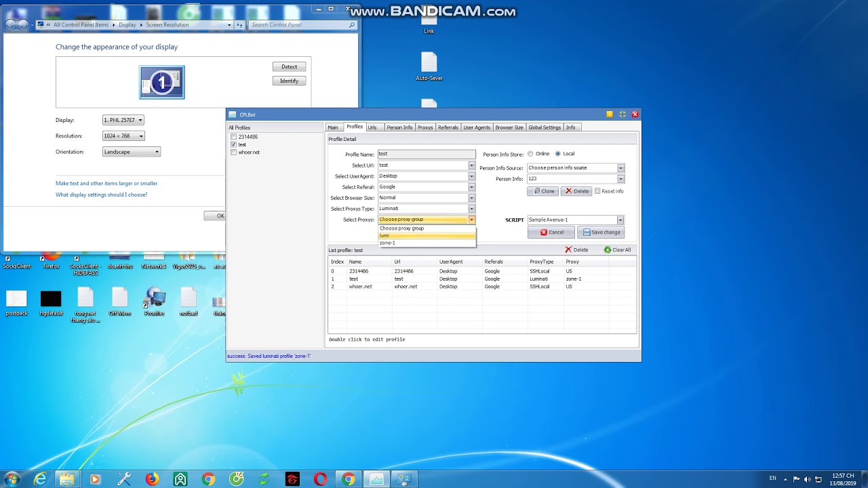Tick the whoer.net profile checkbox
The width and height of the screenshot is (868, 488).
tap(233, 152)
